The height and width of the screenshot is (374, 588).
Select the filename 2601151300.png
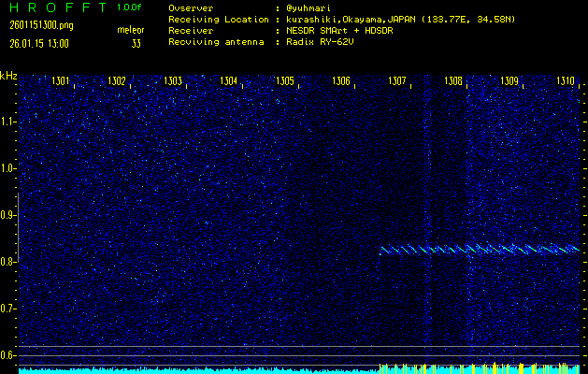click(x=42, y=26)
